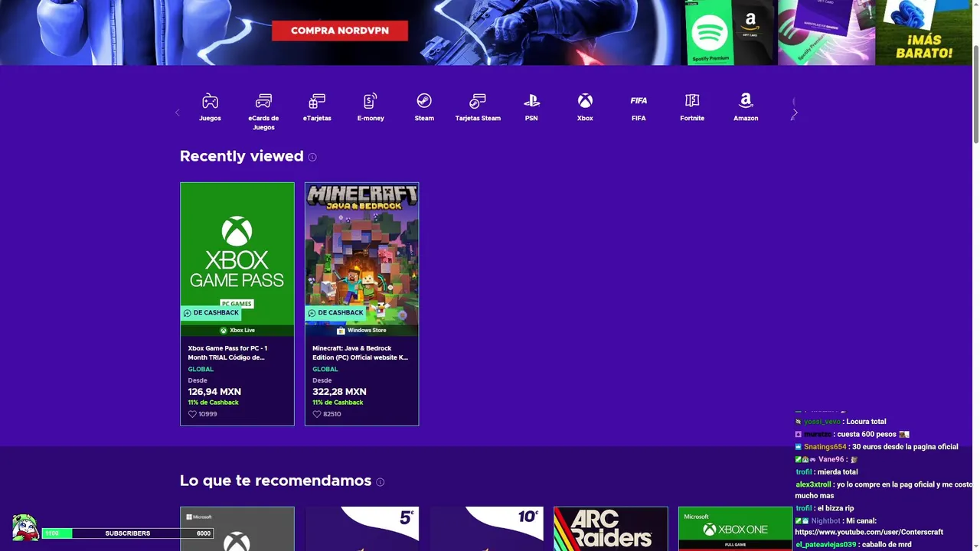This screenshot has height=551, width=980.
Task: Click DE CASHBACK badge on Minecraft card
Action: point(336,313)
